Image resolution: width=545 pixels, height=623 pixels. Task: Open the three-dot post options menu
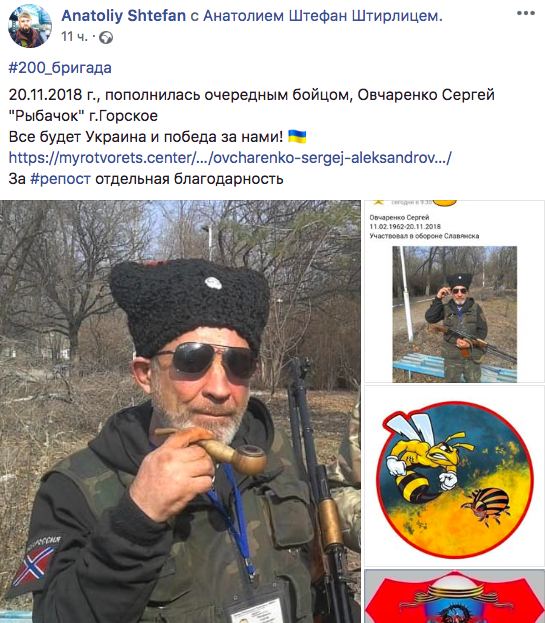pos(526,14)
